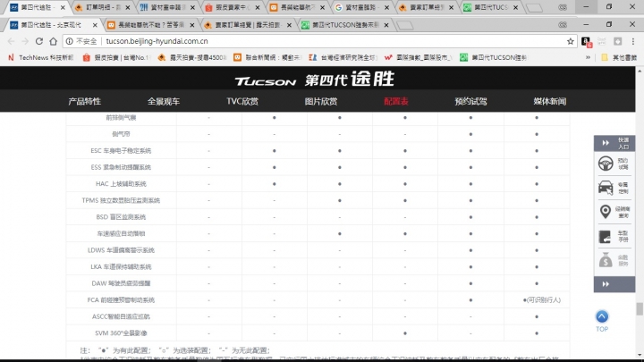The height and width of the screenshot is (362, 644).
Task: Open the 國際指數 bookmark
Action: click(418, 57)
